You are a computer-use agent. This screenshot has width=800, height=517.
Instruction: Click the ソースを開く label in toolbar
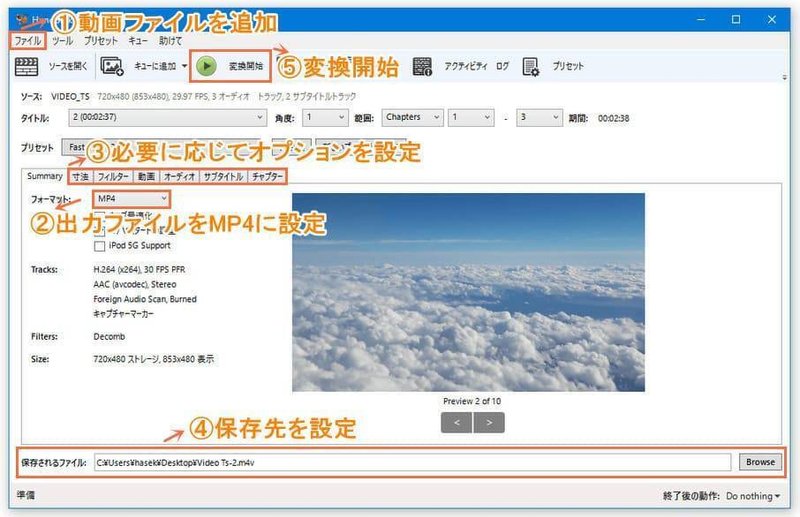tap(68, 66)
